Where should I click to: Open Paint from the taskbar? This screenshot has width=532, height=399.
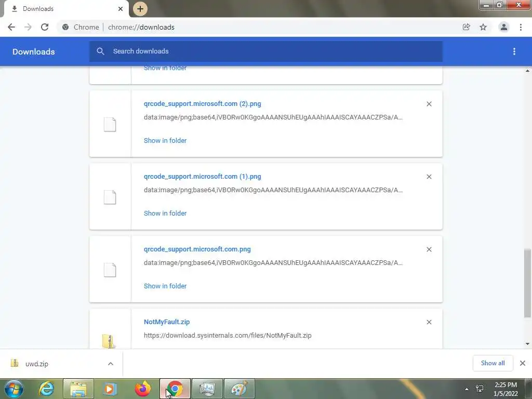click(240, 389)
